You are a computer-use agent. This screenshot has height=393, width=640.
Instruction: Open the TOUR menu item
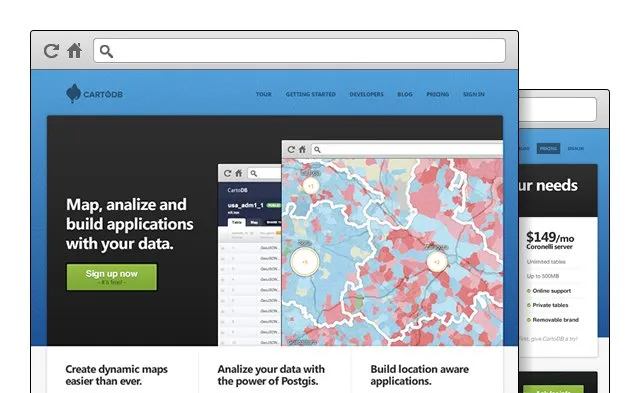pyautogui.click(x=264, y=94)
